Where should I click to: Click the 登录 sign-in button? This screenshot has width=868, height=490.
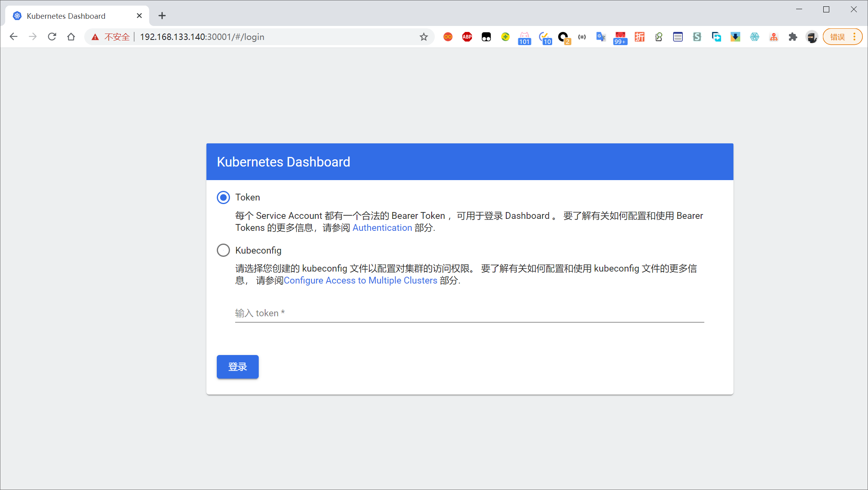point(238,367)
